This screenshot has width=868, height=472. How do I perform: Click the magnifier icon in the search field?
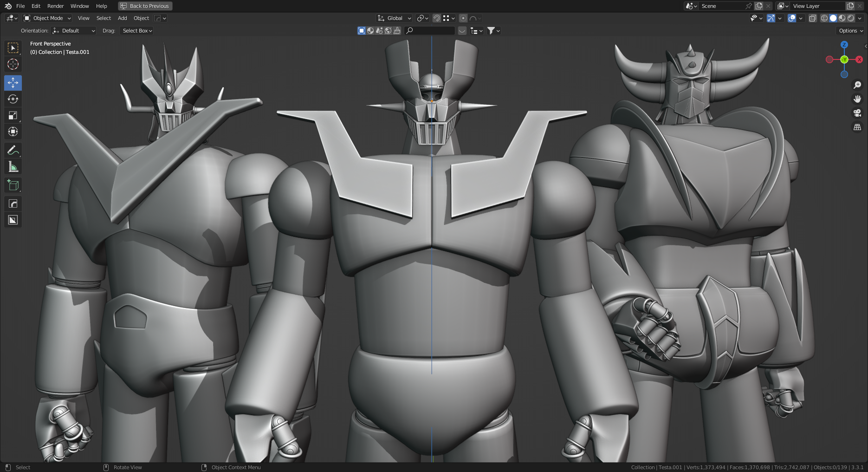point(409,31)
